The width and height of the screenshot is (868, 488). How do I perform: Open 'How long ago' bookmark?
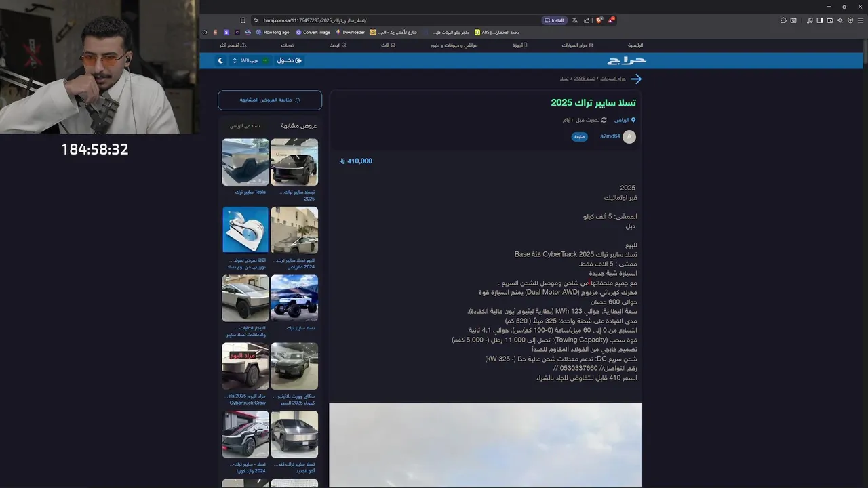[273, 32]
